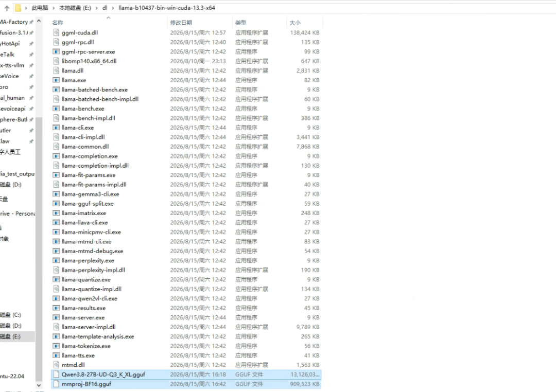The width and height of the screenshot is (556, 392).
Task: Click pin icon beside MA-Factory quick access
Action: click(x=31, y=22)
